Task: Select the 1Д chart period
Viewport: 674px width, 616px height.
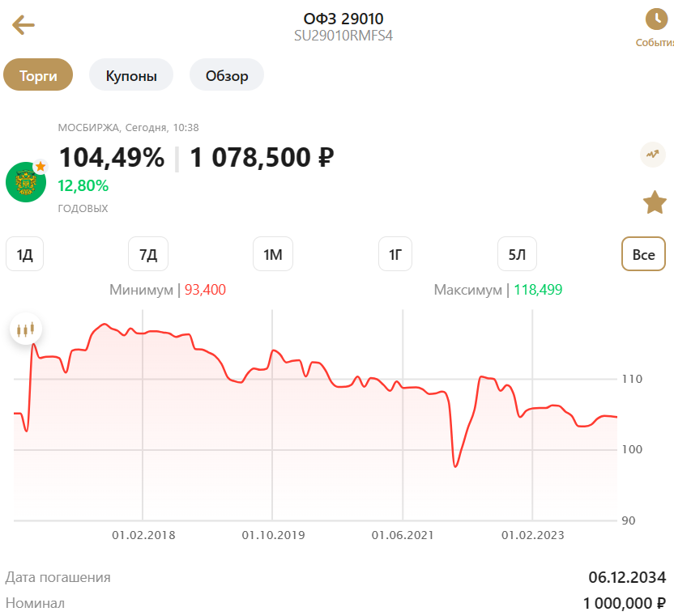Action: coord(24,253)
